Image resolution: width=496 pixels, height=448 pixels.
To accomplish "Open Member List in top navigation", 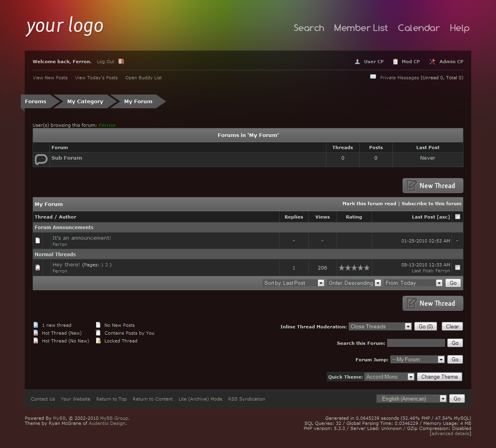I will pos(361,28).
